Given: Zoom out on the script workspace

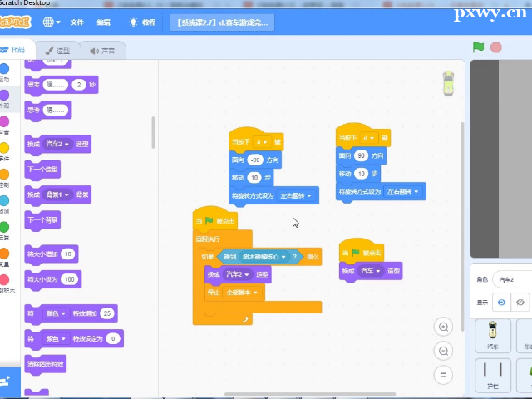Looking at the screenshot, I should (x=444, y=352).
